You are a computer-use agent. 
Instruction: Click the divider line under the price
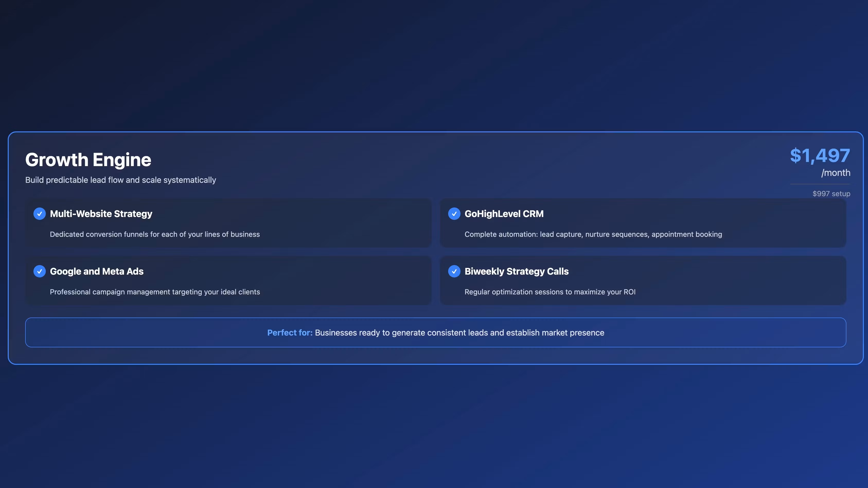point(820,184)
